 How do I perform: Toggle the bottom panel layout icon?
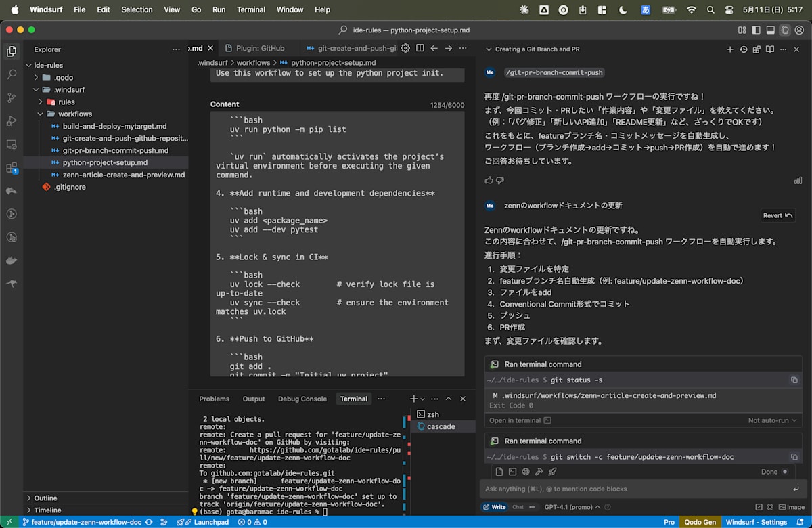point(770,30)
